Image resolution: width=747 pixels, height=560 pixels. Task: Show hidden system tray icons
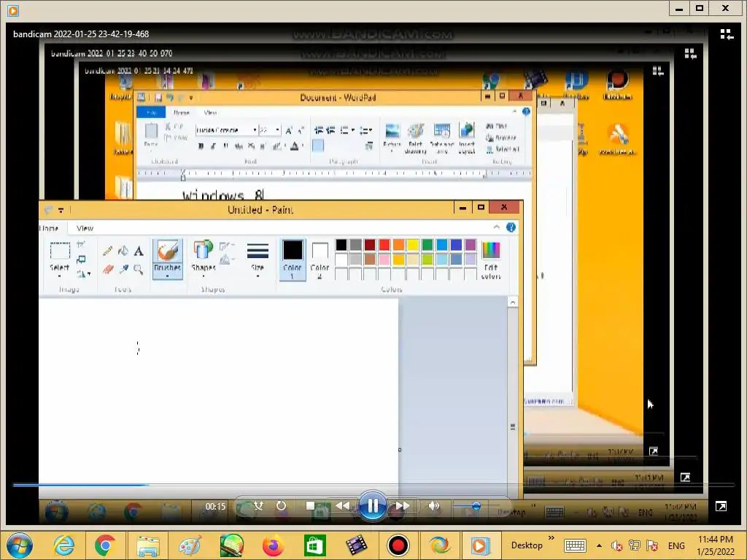(599, 545)
